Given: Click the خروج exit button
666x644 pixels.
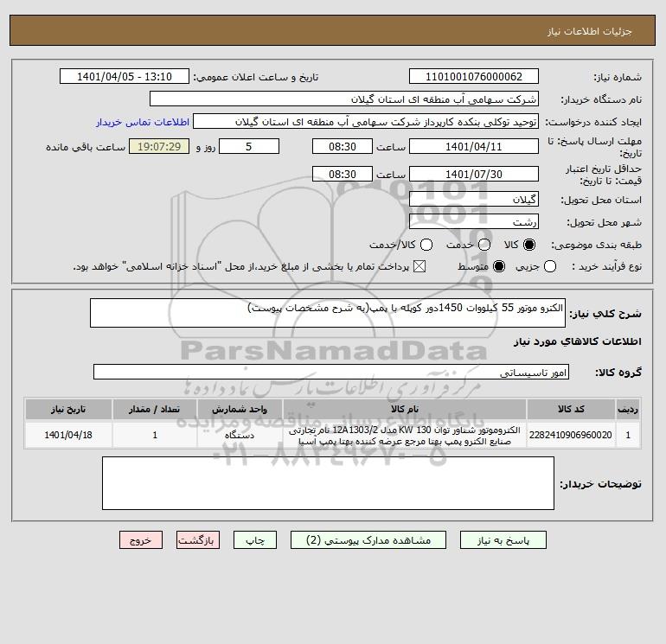Looking at the screenshot, I should pyautogui.click(x=141, y=540).
